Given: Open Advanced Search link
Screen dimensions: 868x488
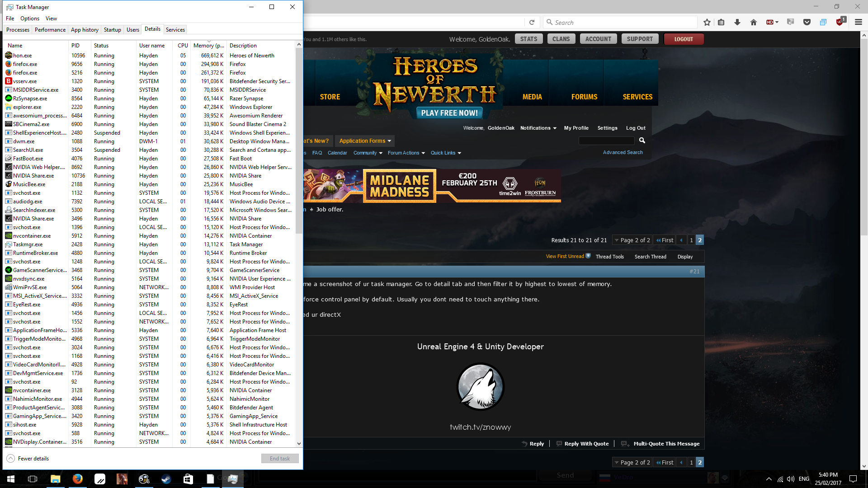Looking at the screenshot, I should coord(623,152).
